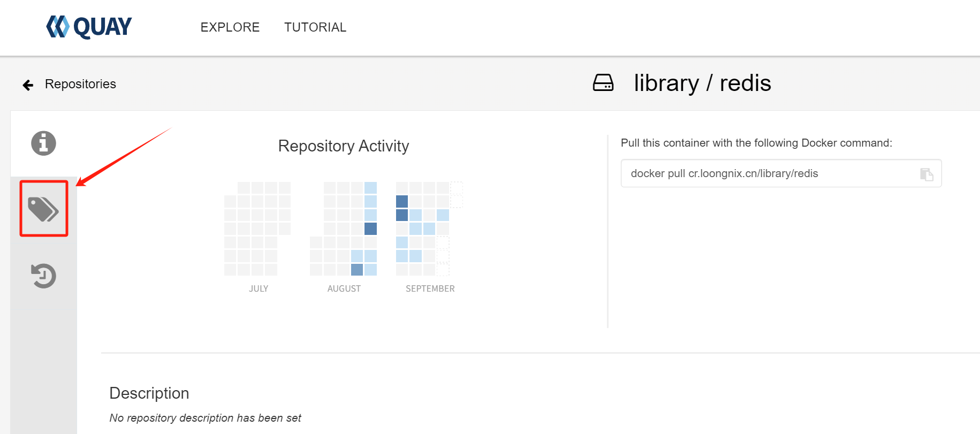980x434 pixels.
Task: Click the top dark blue September cell
Action: point(402,201)
